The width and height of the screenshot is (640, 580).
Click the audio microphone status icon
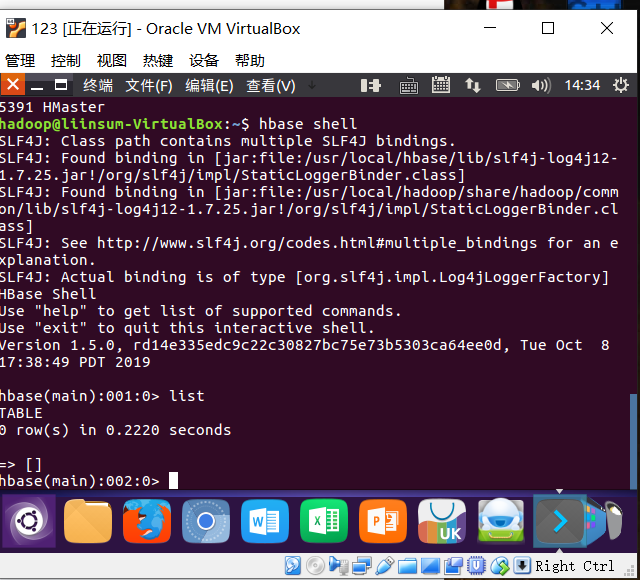coord(338,566)
